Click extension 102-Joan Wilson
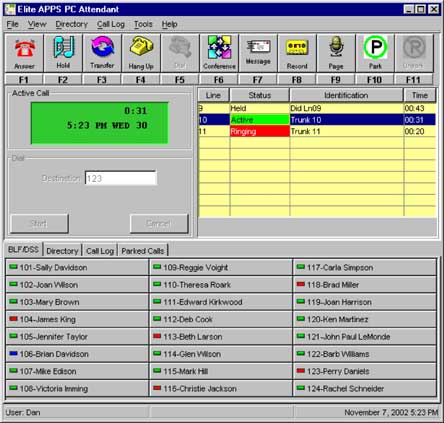This screenshot has height=423, width=444. tap(77, 285)
